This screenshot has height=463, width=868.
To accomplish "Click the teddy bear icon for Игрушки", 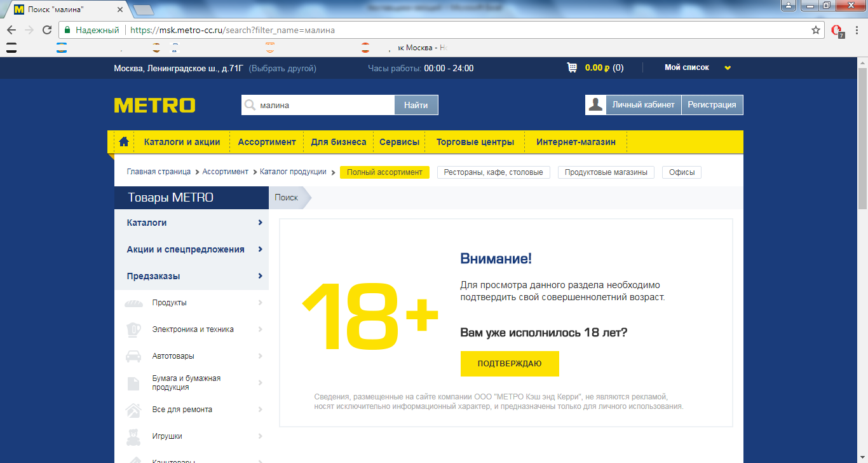I will click(133, 437).
